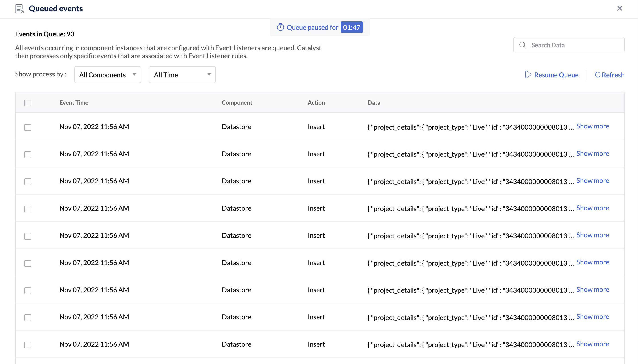Click the circular Refresh arrow icon
The width and height of the screenshot is (638, 364).
point(597,75)
